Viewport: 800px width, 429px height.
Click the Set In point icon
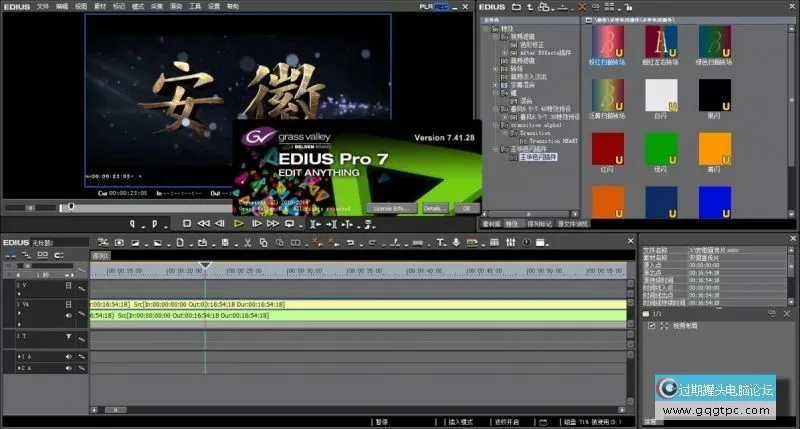pyautogui.click(x=133, y=224)
